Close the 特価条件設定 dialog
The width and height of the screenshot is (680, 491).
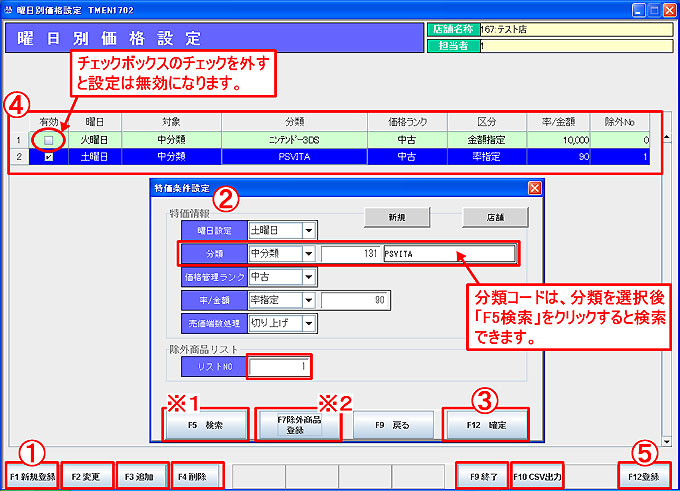coord(535,188)
